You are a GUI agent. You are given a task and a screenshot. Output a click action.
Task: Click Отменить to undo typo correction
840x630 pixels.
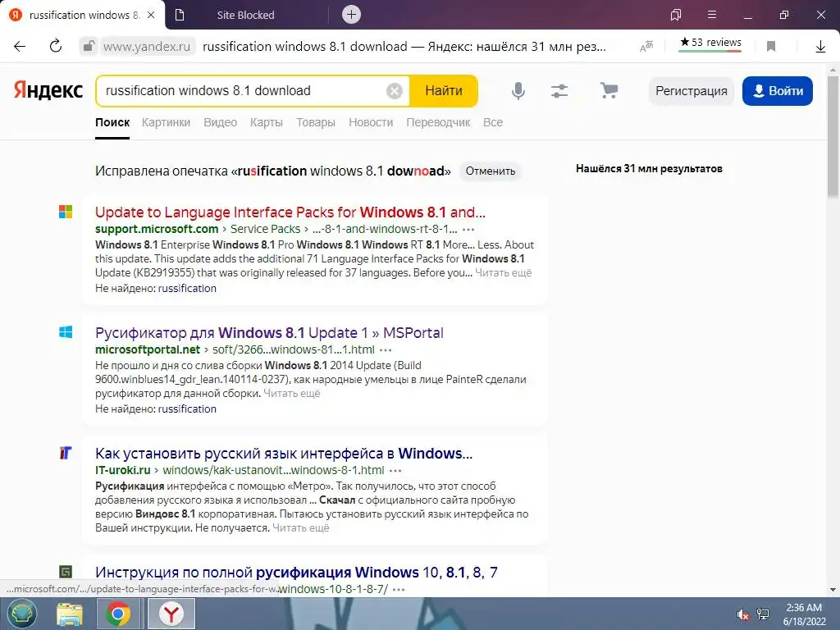click(491, 171)
